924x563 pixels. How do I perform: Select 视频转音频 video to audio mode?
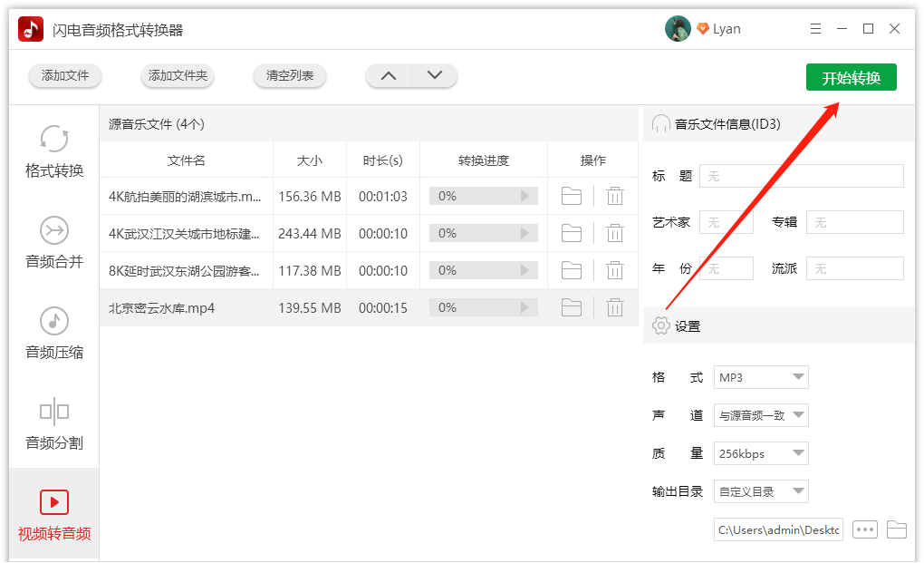click(54, 515)
